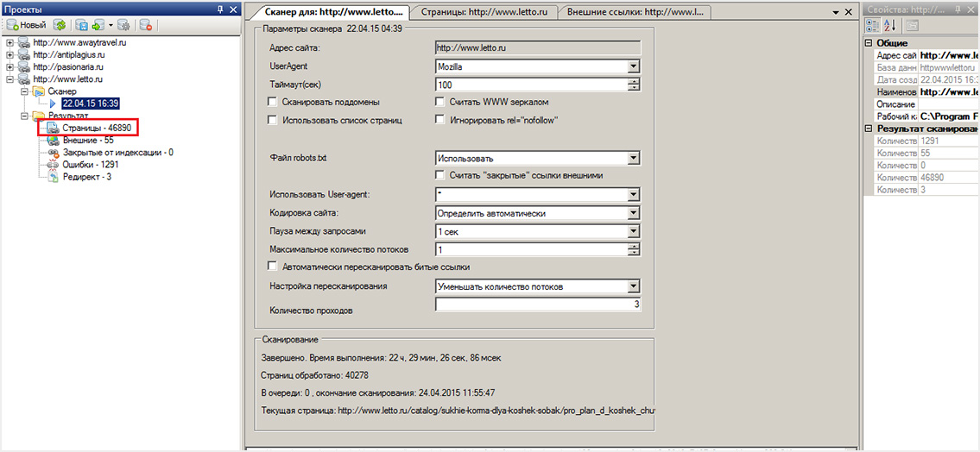The width and height of the screenshot is (980, 452).
Task: Increase the Таймаут value with the stepper
Action: tap(634, 81)
